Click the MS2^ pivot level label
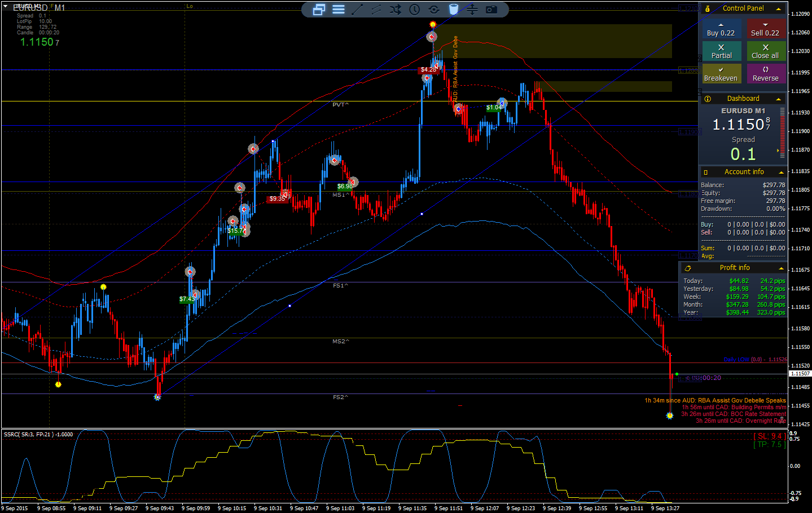Image resolution: width=812 pixels, height=513 pixels. [341, 342]
